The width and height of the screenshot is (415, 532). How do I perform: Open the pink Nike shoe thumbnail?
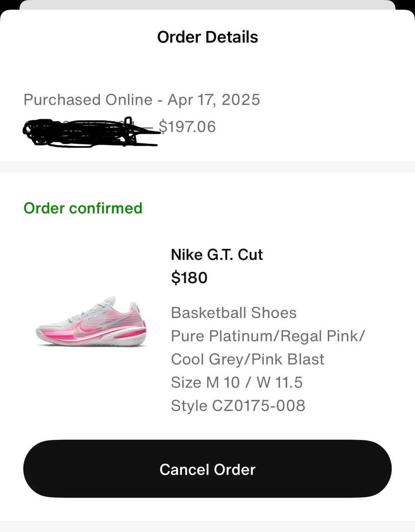coord(91,322)
